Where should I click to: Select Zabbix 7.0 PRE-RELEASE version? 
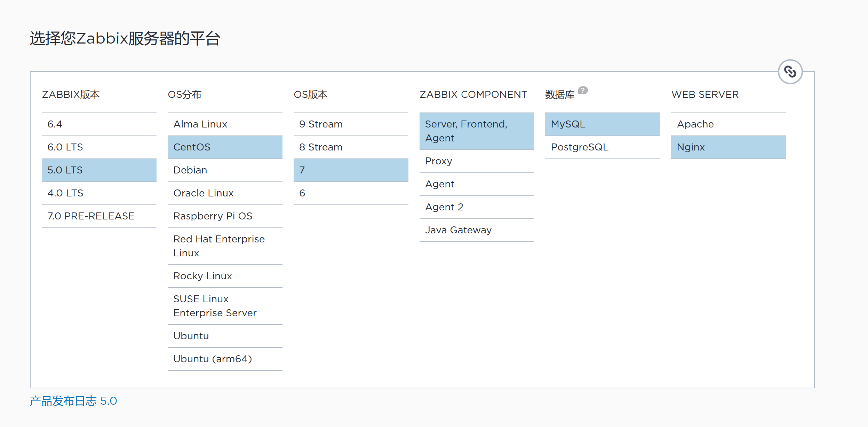(99, 216)
